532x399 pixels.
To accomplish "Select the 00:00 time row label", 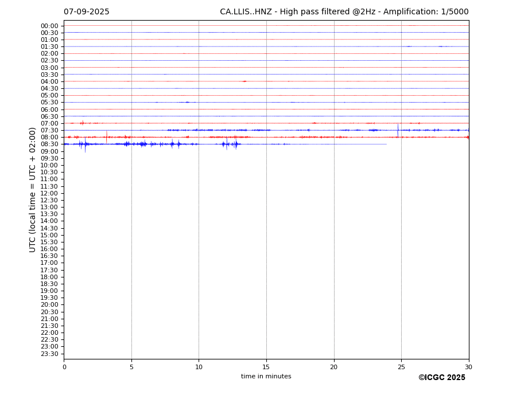I will (x=49, y=26).
